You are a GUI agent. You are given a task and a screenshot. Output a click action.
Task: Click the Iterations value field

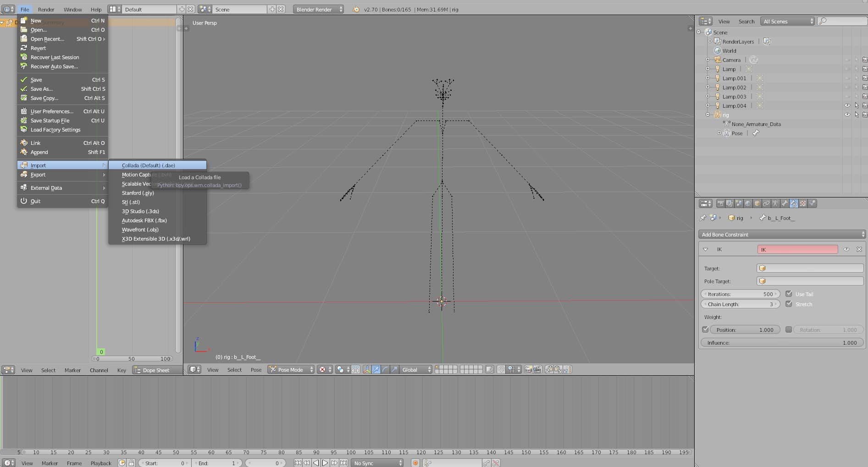coord(741,294)
